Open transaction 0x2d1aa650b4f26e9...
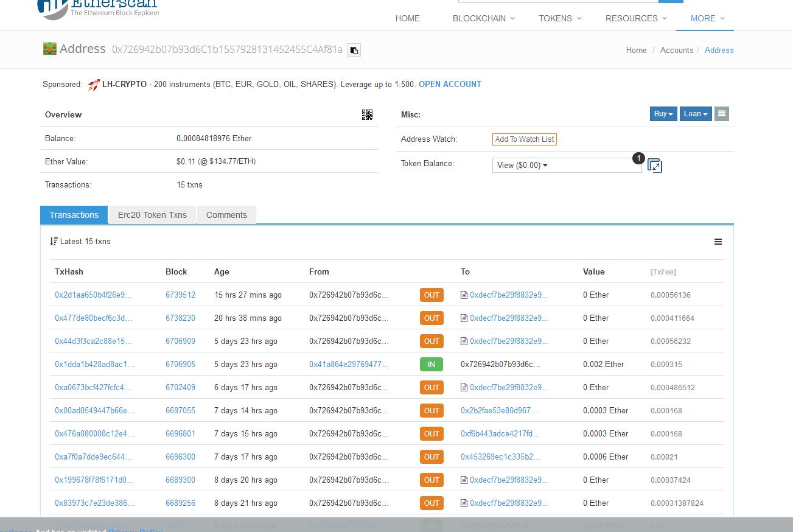The height and width of the screenshot is (532, 793). tap(93, 295)
